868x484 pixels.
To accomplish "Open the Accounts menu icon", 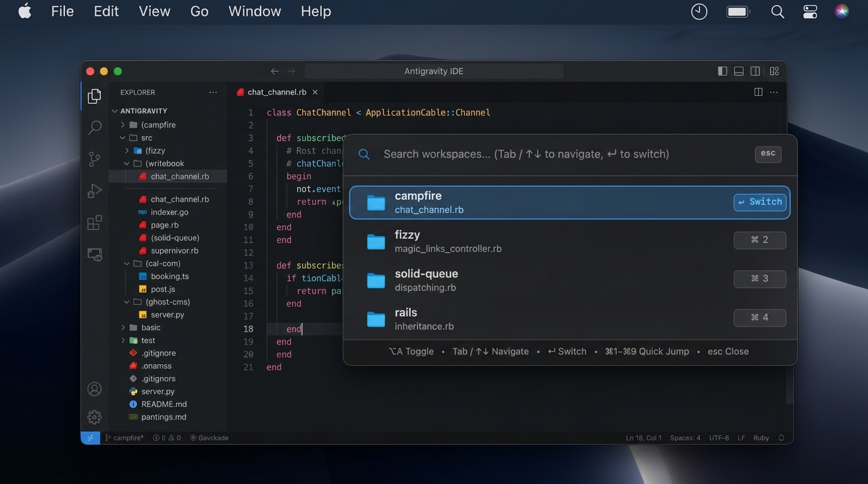I will click(95, 389).
